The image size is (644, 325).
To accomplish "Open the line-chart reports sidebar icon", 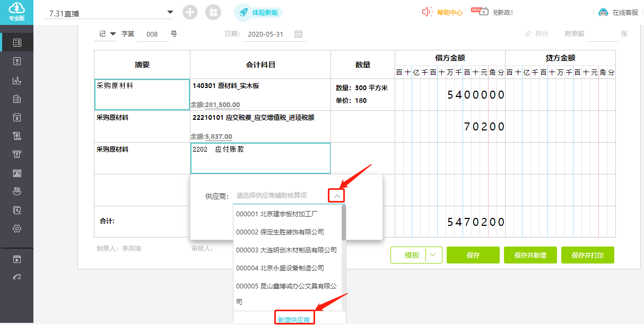I will click(16, 80).
